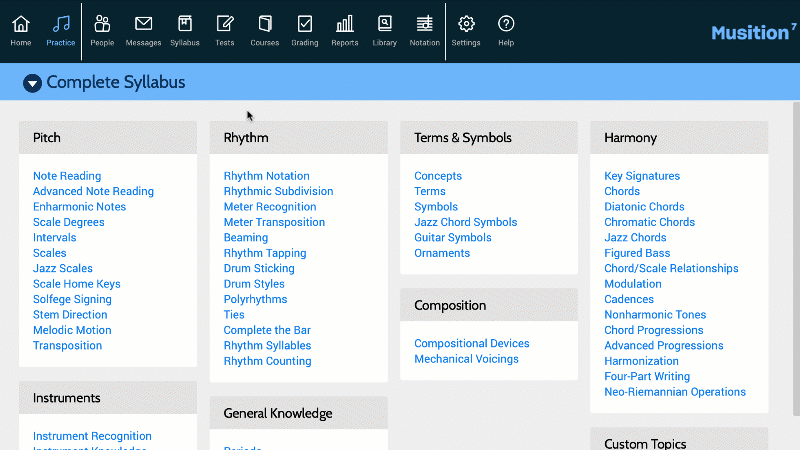Expand the Complete Syllabus dropdown arrow
The image size is (800, 450).
pos(32,83)
